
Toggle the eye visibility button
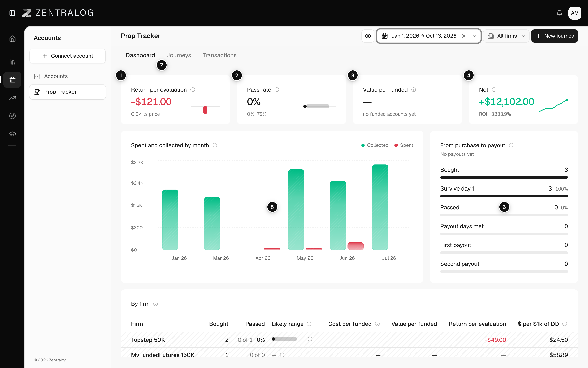click(x=368, y=36)
